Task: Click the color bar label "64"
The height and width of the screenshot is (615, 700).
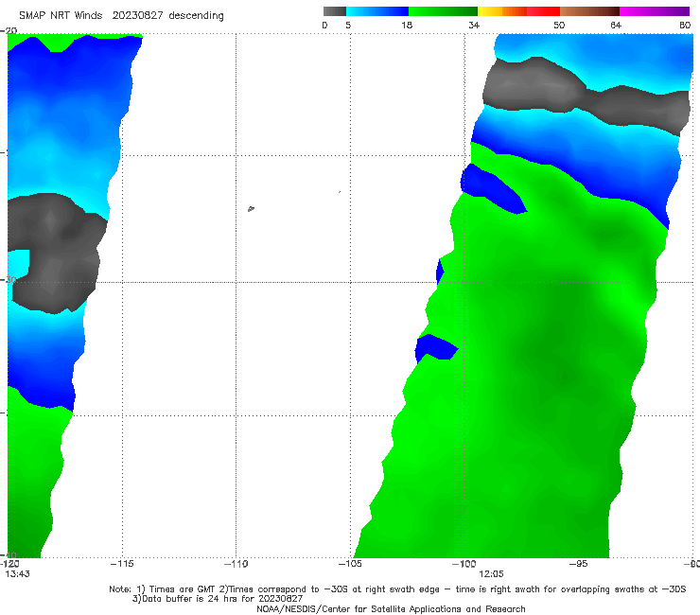Action: click(x=616, y=26)
